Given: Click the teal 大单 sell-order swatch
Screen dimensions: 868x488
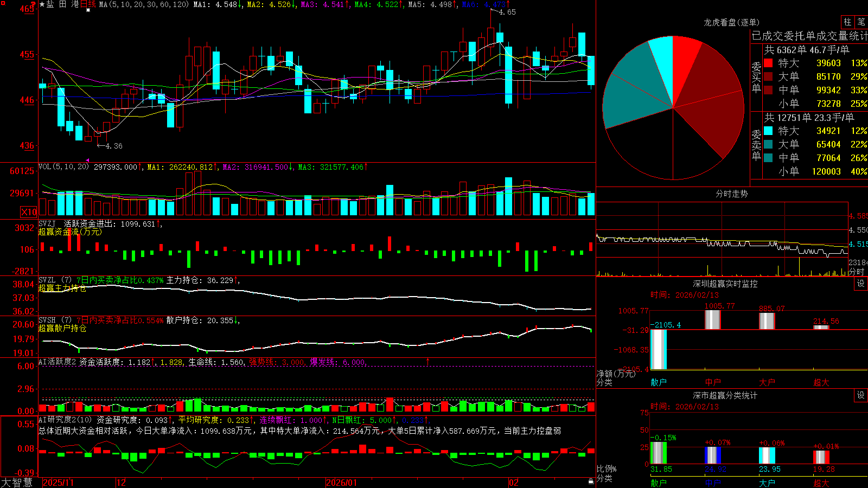Looking at the screenshot, I should point(768,144).
